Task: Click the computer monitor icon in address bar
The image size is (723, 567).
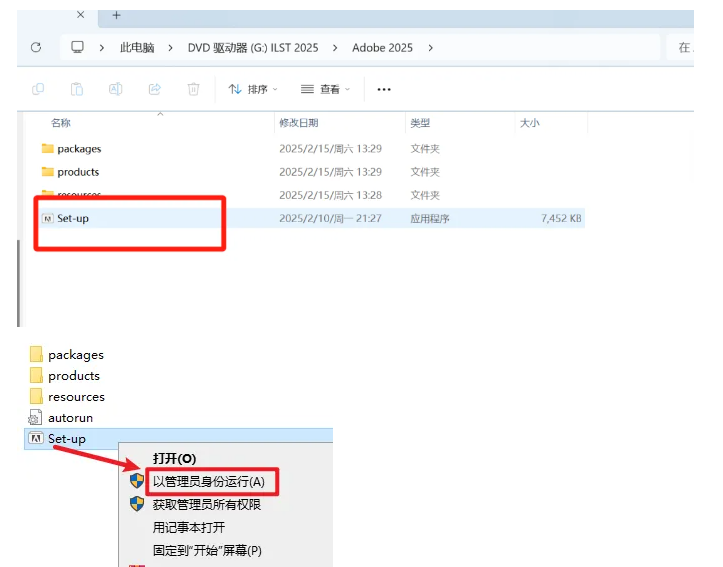Action: click(x=77, y=47)
